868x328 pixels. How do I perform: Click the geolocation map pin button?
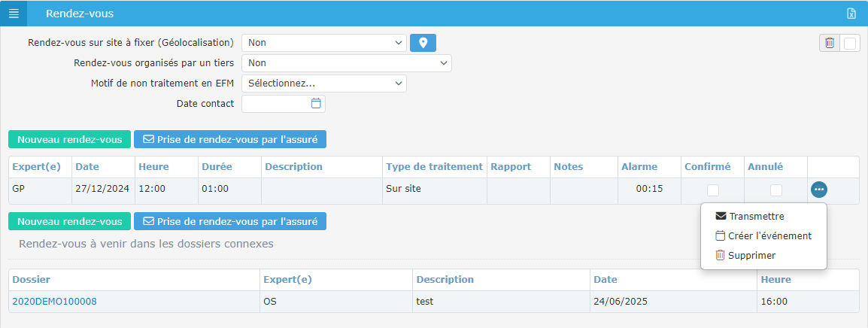423,43
